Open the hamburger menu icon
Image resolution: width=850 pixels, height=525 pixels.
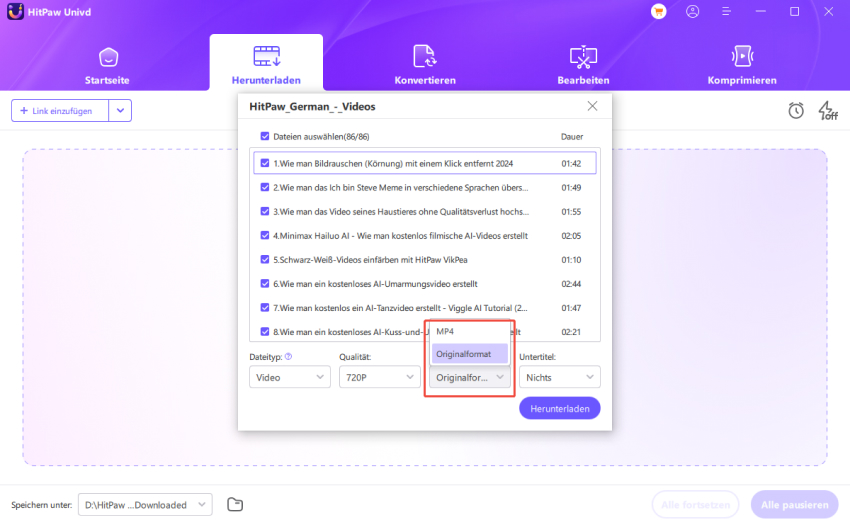(x=726, y=11)
